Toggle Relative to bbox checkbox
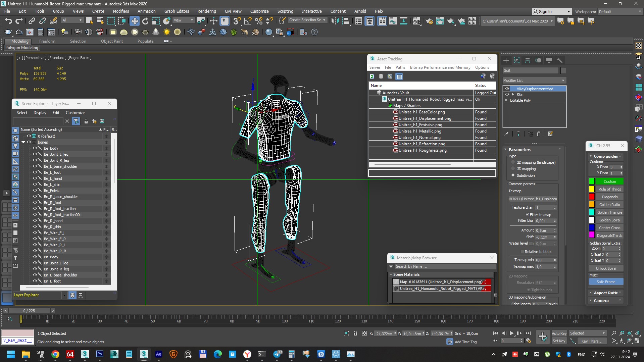Image resolution: width=644 pixels, height=362 pixels. coord(522,252)
